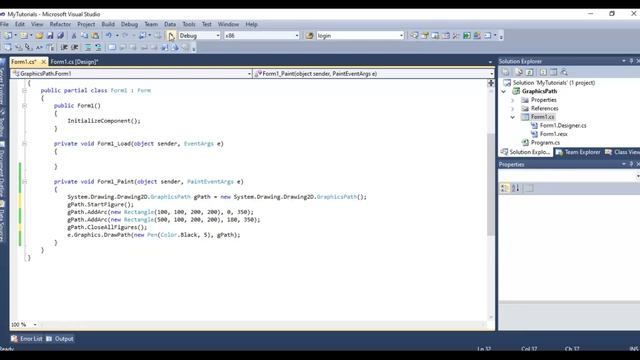
Task: Collapse the Form1.cs tree node
Action: pos(513,117)
